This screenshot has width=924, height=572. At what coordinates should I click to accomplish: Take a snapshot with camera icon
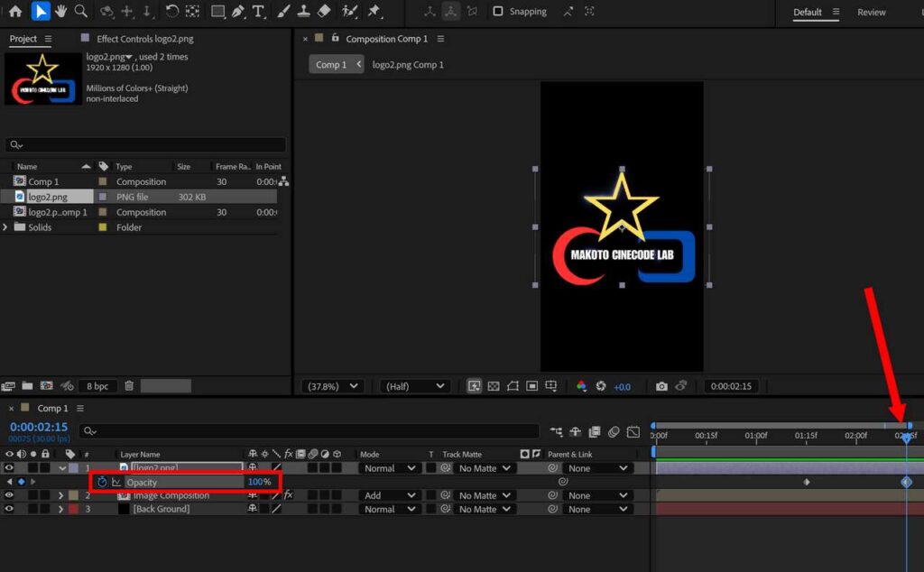[661, 386]
